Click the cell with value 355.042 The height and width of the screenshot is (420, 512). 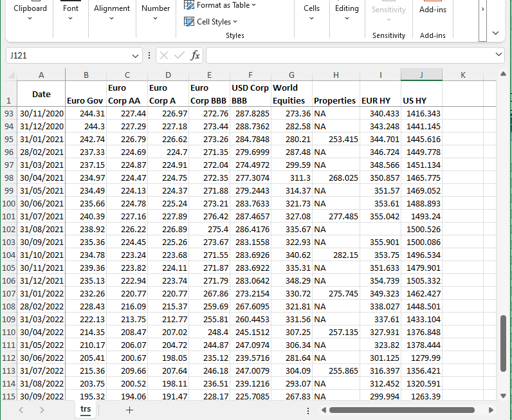click(380, 217)
